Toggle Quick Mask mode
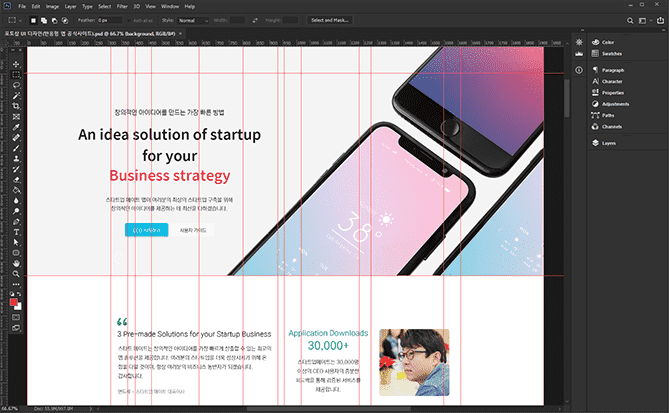The height and width of the screenshot is (413, 669). click(16, 317)
